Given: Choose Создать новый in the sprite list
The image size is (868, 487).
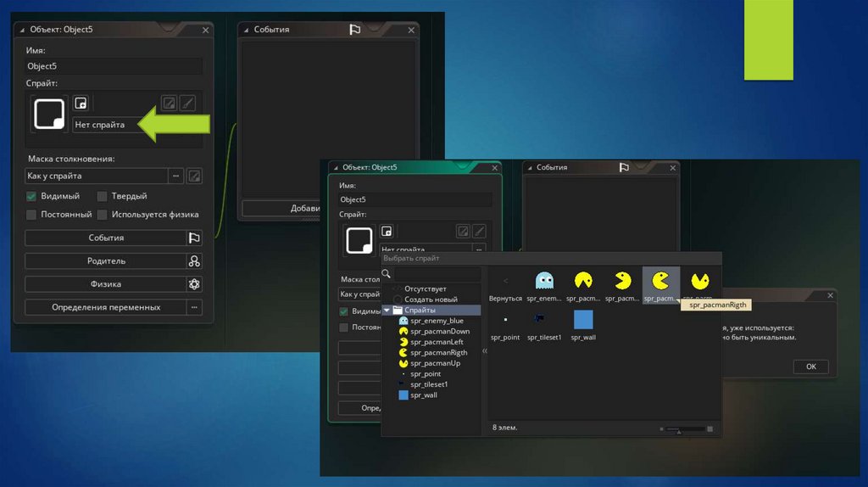Looking at the screenshot, I should [431, 299].
